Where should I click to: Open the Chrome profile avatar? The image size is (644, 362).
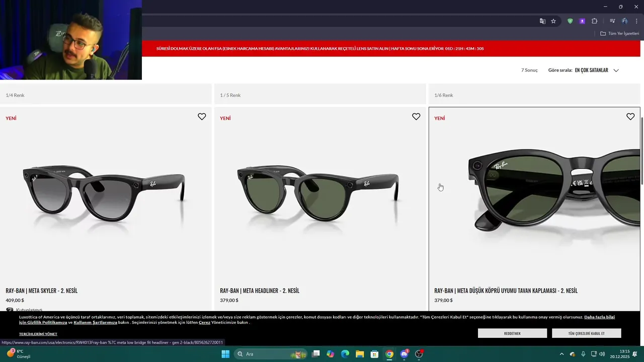tap(624, 21)
